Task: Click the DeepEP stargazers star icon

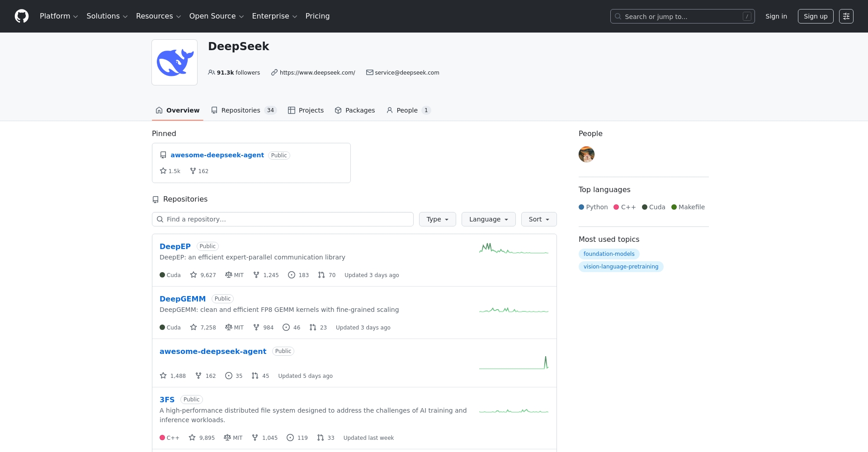Action: click(193, 275)
